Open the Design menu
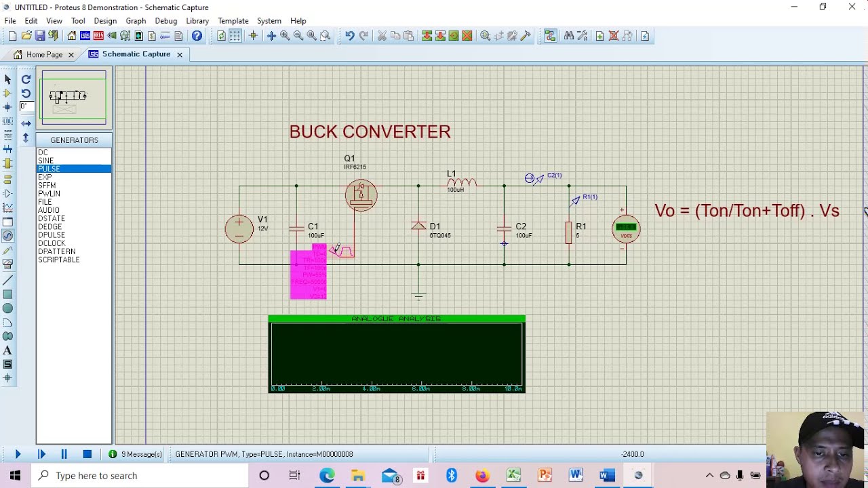868x488 pixels. coord(105,21)
